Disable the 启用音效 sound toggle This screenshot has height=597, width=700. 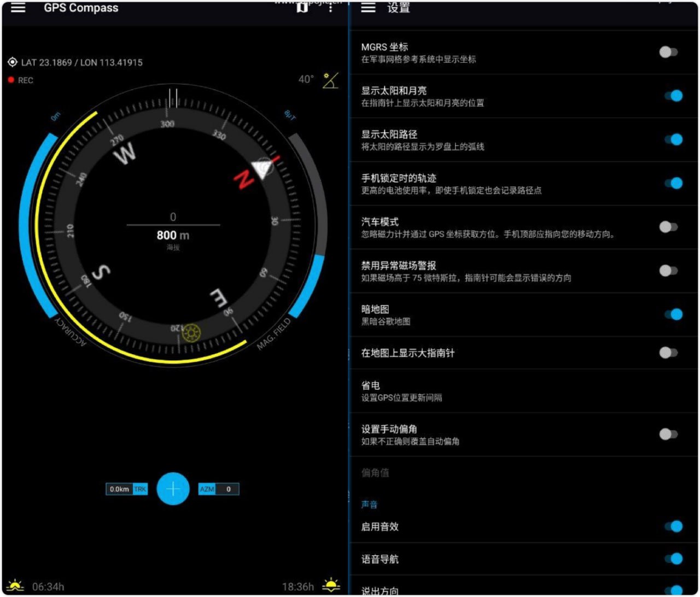(674, 526)
